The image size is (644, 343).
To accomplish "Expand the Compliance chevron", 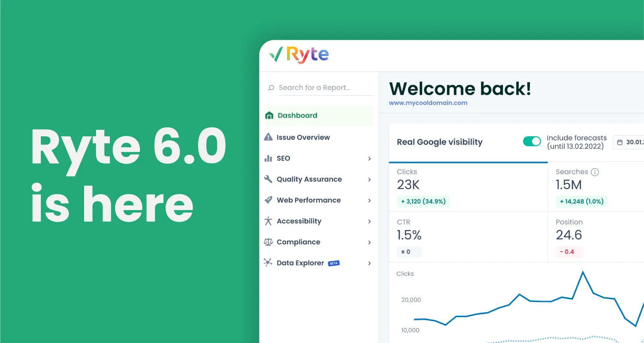I will coord(369,242).
